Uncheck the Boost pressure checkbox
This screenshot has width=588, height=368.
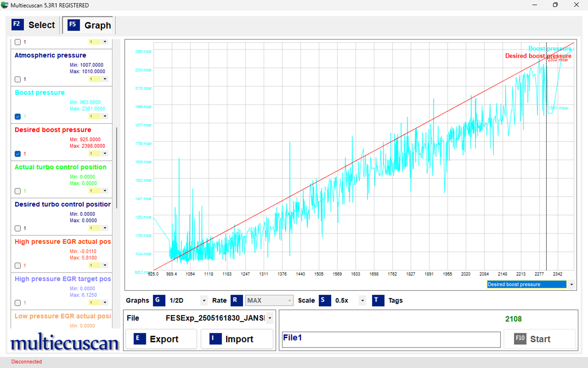tap(18, 117)
